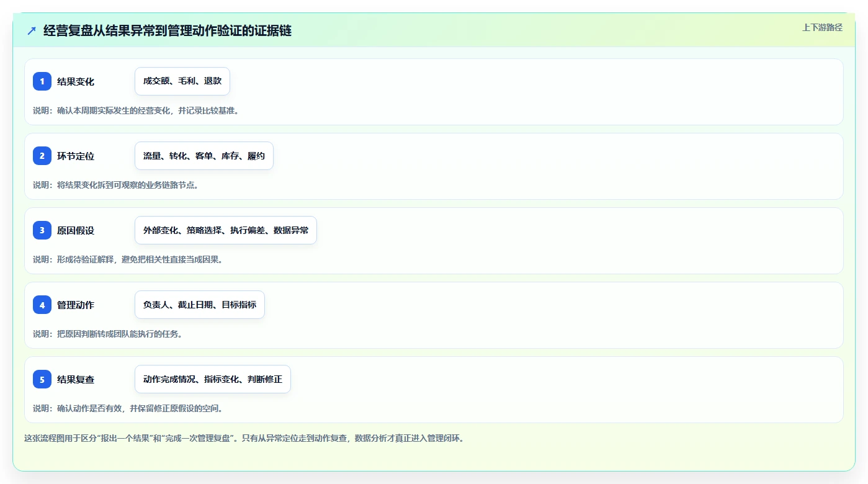Click the step 2 number badge
Viewport: 868px width, 484px height.
42,156
